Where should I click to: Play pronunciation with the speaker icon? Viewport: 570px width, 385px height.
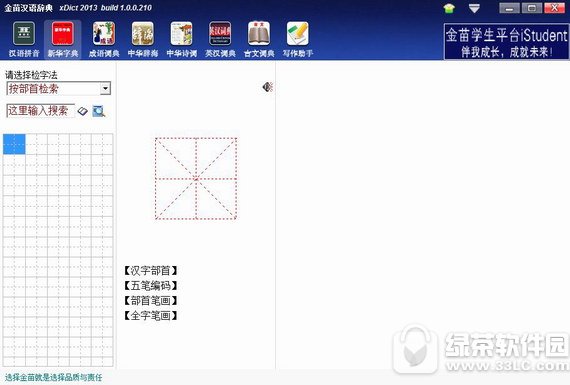[268, 87]
